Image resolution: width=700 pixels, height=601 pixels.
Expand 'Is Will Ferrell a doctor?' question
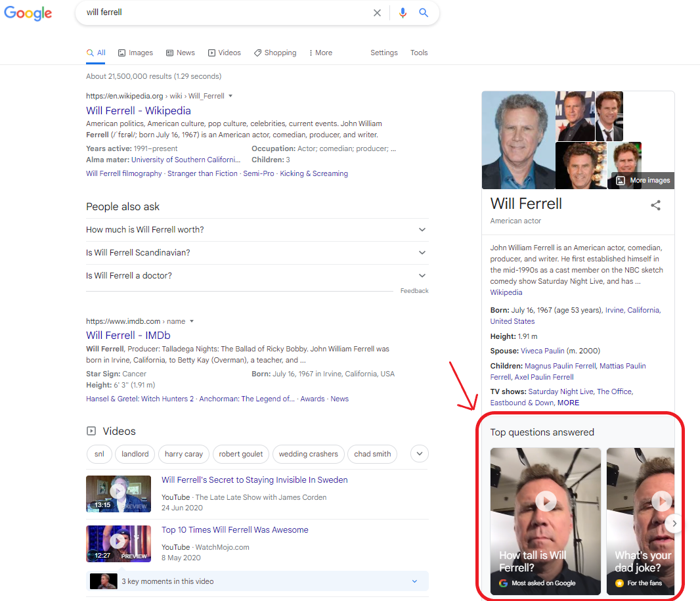257,275
